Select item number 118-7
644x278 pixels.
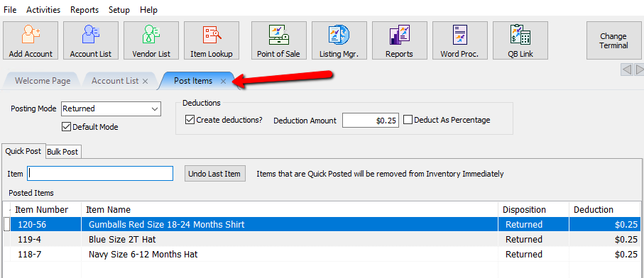click(29, 254)
